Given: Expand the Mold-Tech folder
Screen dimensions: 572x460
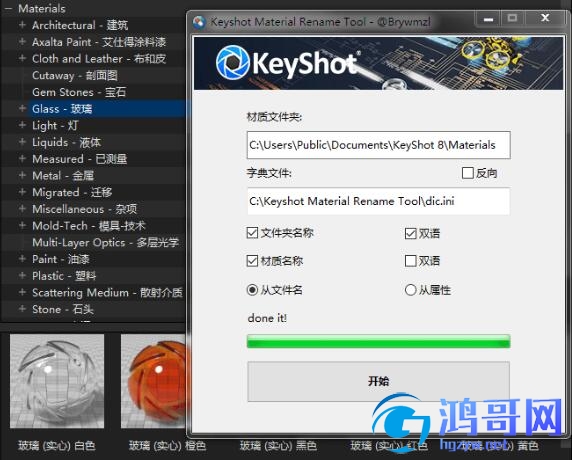Looking at the screenshot, I should point(22,225).
